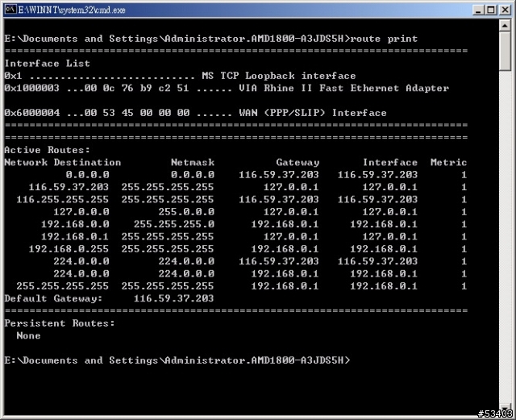This screenshot has height=420, width=516.
Task: Click destination 0.0.0.0 in first route
Action: pos(87,175)
